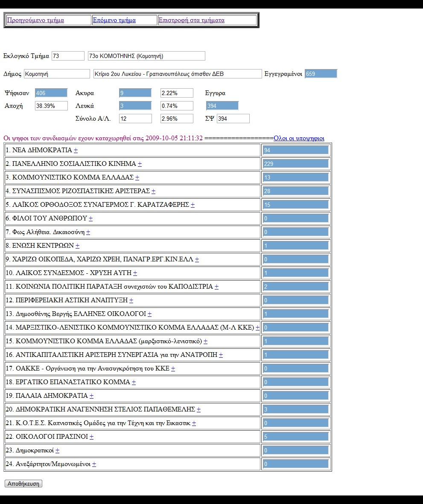This screenshot has width=423, height=504.
Task: Expand ΣΥΝΑΣΠΙΣΜΟΣ ΡΙΖΟΣΠΑΣΤΙΚΗΣ ΑΡΙΣΤΕΡΑΣ plus link
Action: tap(153, 191)
